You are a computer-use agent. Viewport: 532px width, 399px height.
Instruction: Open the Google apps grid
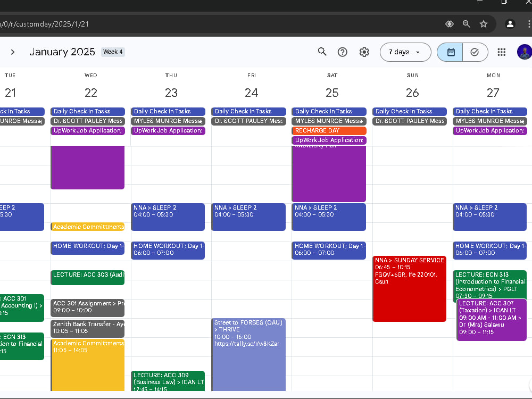pos(502,52)
